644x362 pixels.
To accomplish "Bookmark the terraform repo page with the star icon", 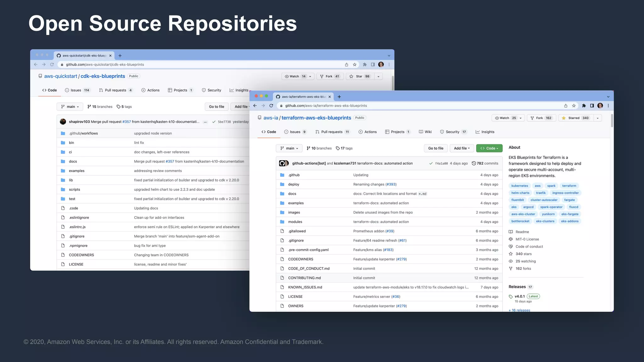I will 574,106.
